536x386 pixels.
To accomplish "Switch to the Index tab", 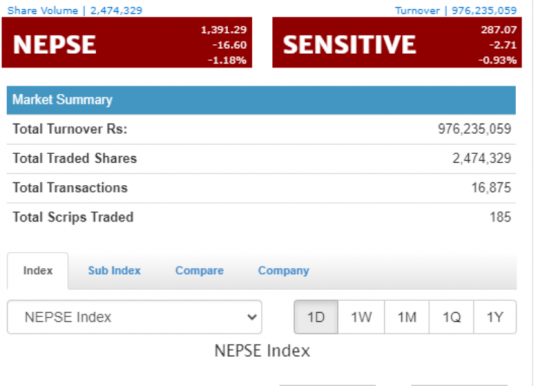I will click(38, 271).
